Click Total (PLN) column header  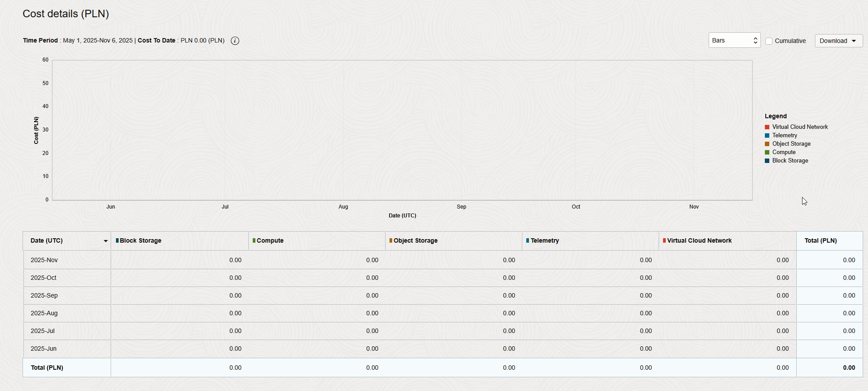coord(820,241)
